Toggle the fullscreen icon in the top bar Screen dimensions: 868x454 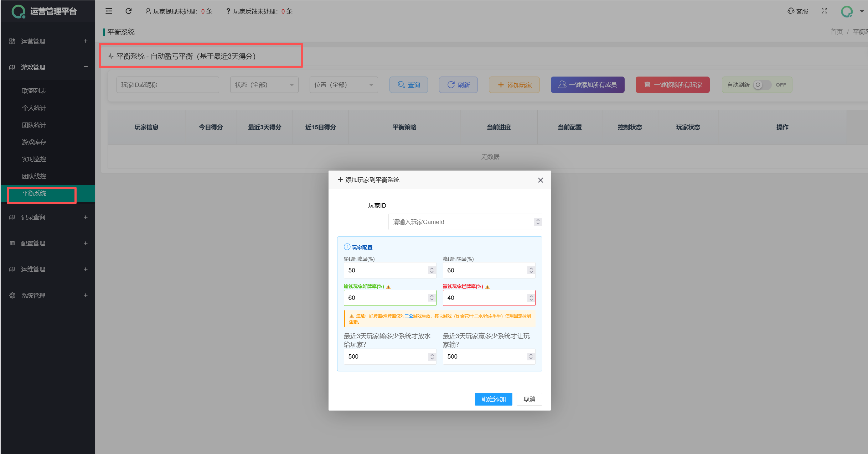824,11
